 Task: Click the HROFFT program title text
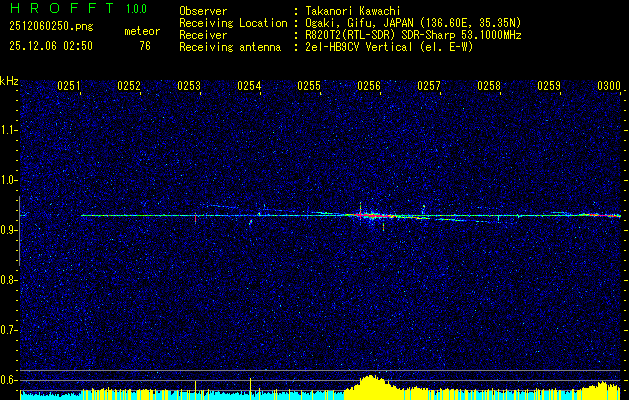62,8
